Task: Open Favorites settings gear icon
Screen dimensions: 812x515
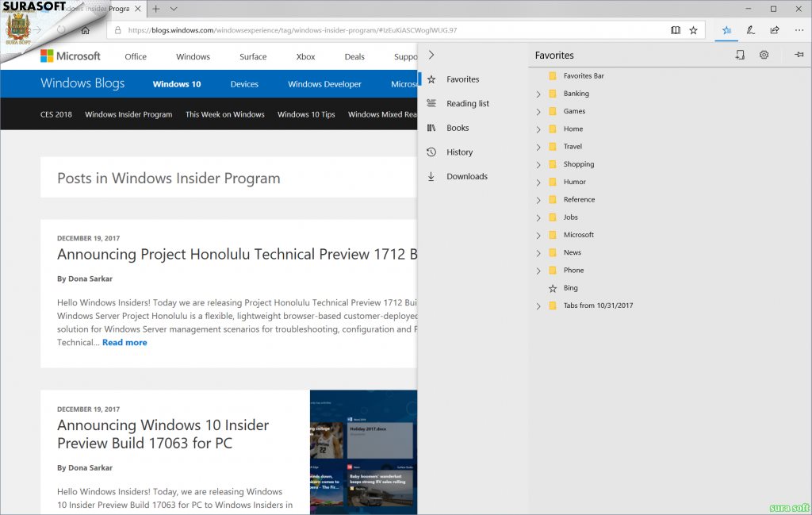Action: [764, 55]
